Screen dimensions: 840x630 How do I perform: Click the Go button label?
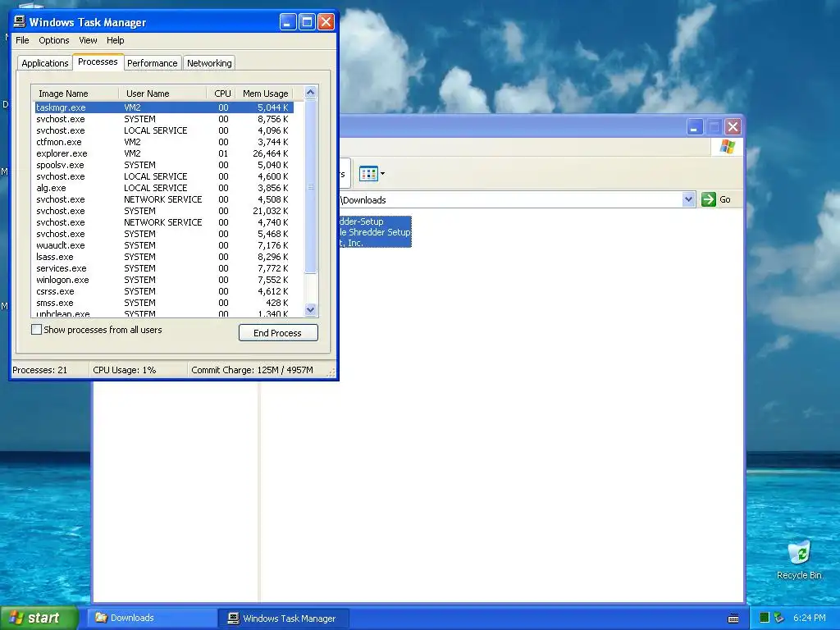click(725, 199)
